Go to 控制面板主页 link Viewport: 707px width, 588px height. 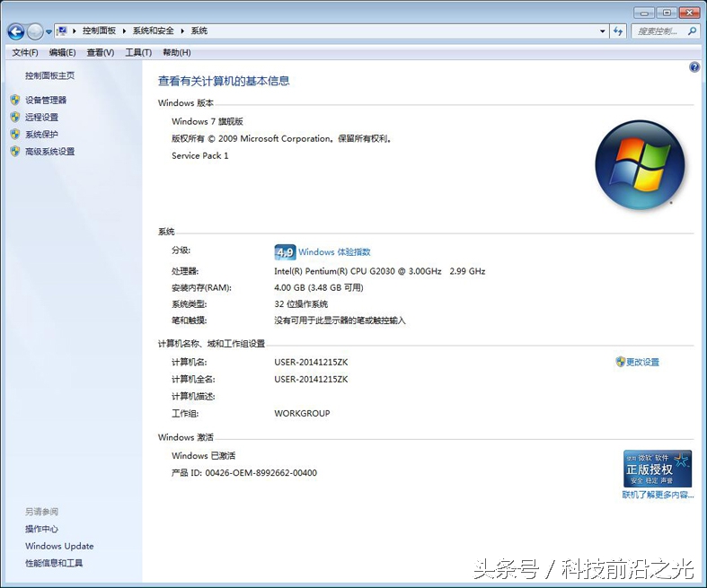click(49, 75)
